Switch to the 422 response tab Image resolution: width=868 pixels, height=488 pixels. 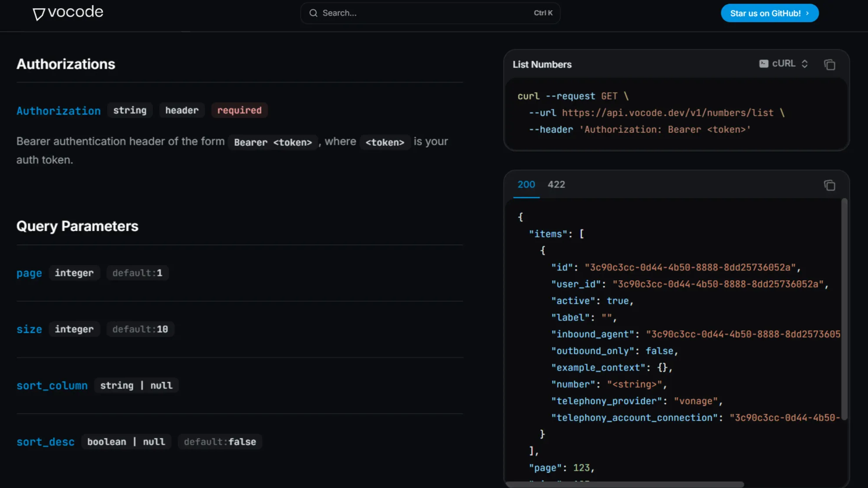556,184
